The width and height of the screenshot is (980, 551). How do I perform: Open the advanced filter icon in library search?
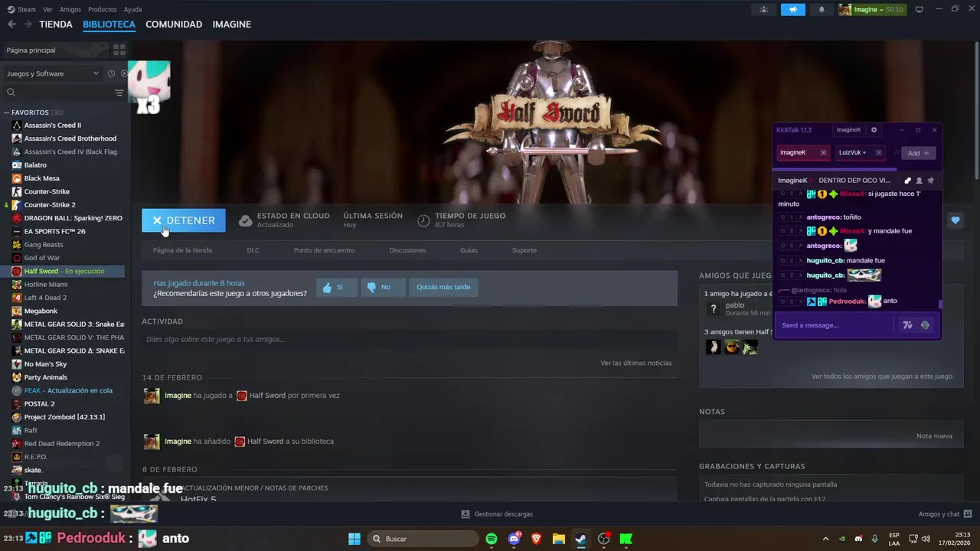point(119,93)
